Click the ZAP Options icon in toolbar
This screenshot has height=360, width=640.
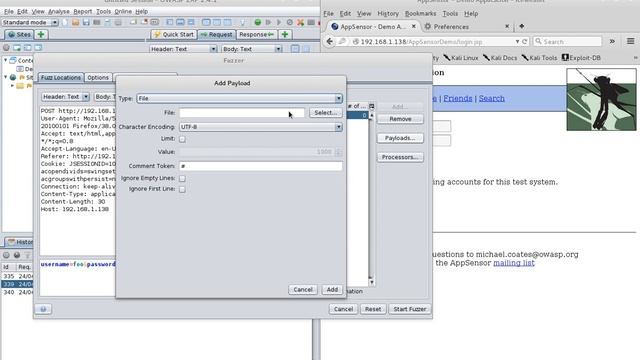(x=118, y=22)
